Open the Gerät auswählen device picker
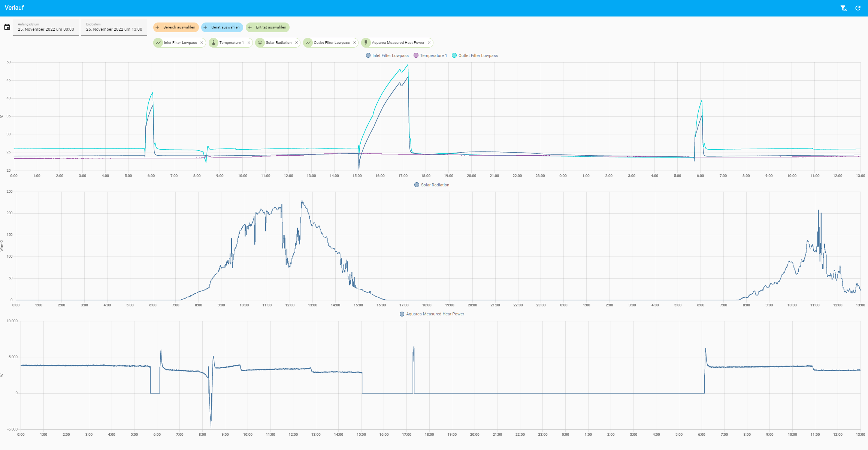Viewport: 868px width, 450px height. [x=222, y=27]
